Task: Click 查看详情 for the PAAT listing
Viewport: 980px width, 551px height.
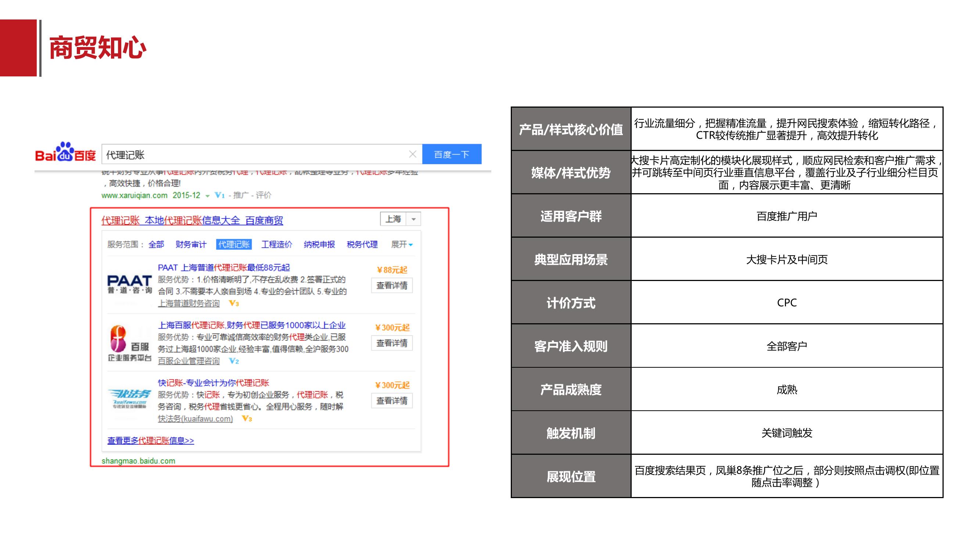Action: (392, 285)
